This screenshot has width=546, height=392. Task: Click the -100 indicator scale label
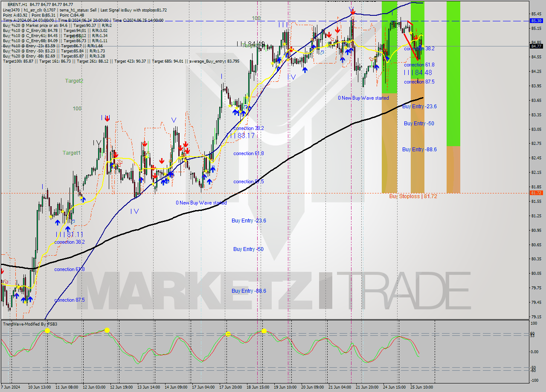pos(535,381)
